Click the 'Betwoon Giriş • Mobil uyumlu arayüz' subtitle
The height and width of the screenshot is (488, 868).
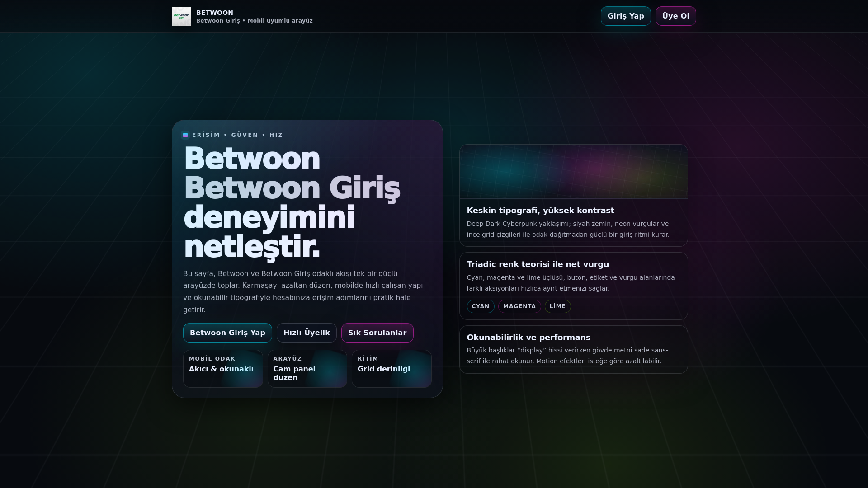coord(255,21)
